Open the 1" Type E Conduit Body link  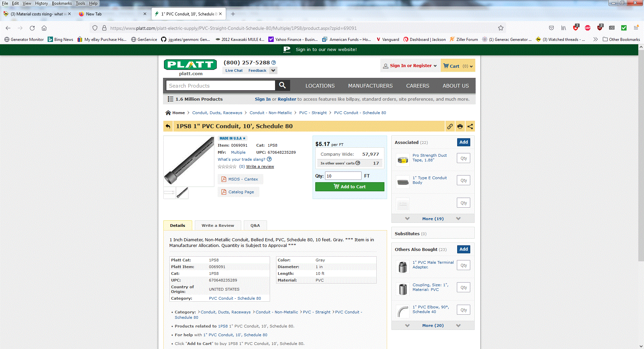[x=429, y=180]
